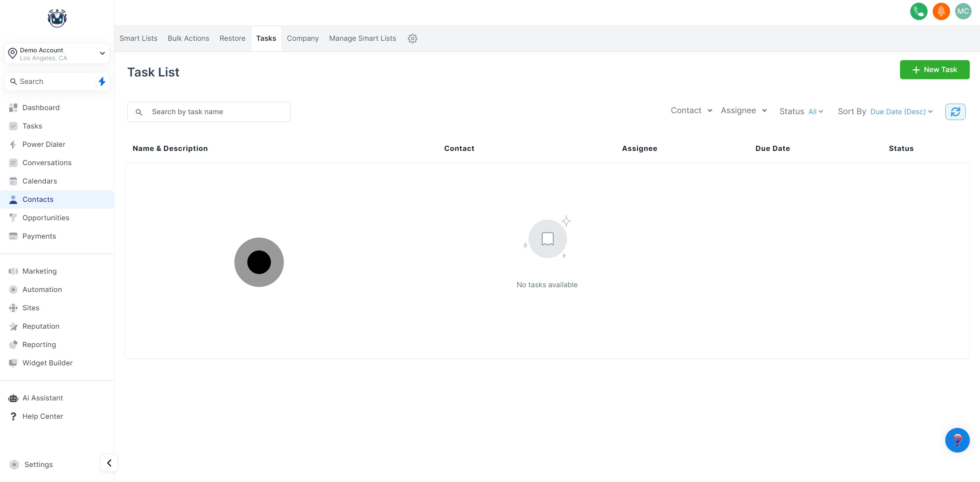Open the orange notifications bell
Viewport: 980px width, 482px height.
coord(941,12)
